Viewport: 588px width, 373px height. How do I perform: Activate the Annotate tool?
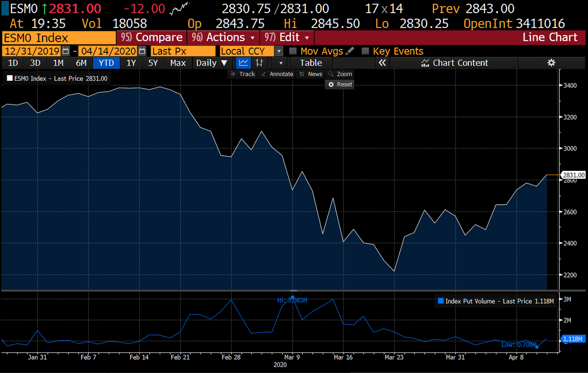[x=277, y=74]
